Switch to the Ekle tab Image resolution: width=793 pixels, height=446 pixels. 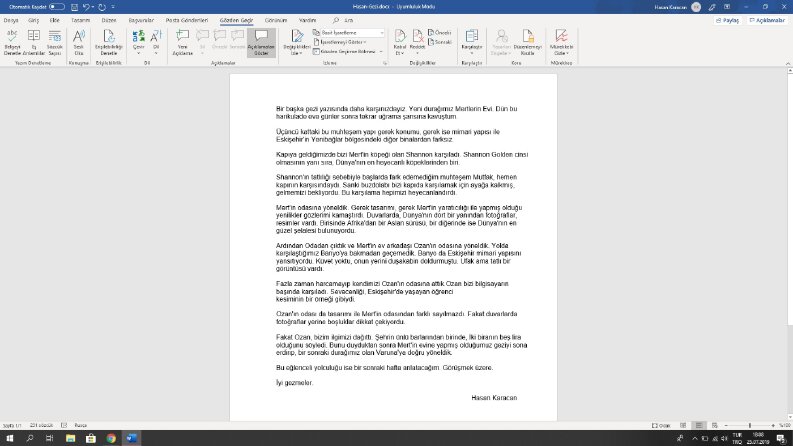tap(55, 20)
